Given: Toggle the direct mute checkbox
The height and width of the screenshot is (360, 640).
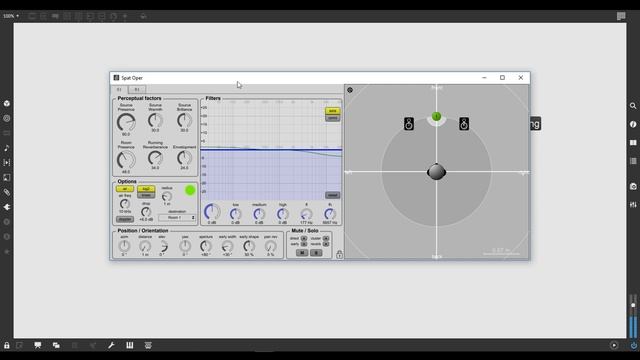Looking at the screenshot, I should point(304,238).
